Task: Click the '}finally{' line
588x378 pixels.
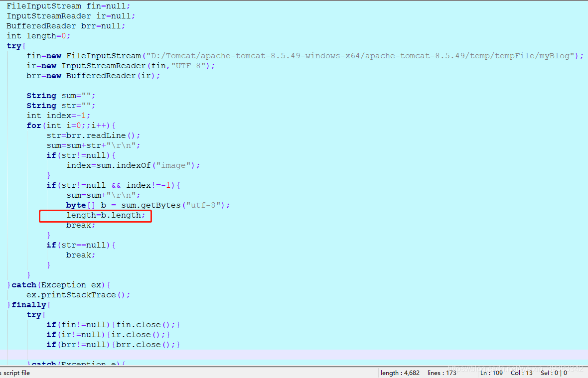Action: (28, 305)
